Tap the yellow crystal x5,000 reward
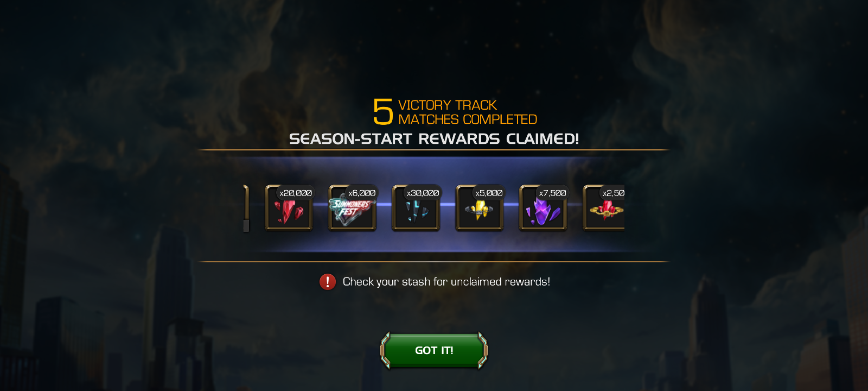The image size is (868, 391). point(480,208)
